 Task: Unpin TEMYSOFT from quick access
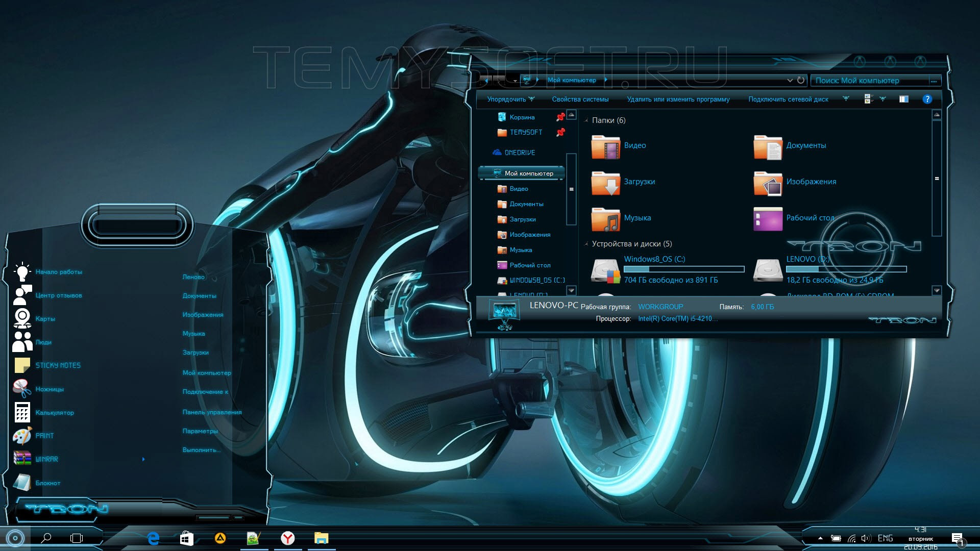[x=560, y=132]
